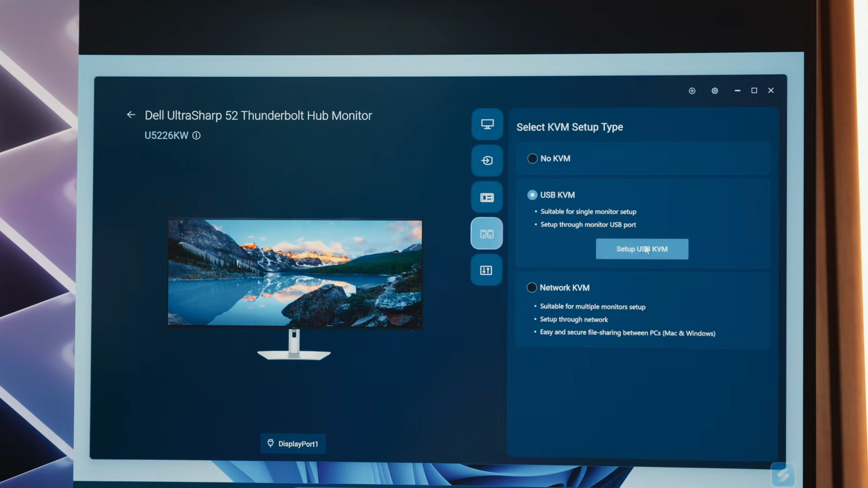Click the circled plus icon in title bar
868x488 pixels.
tap(692, 91)
